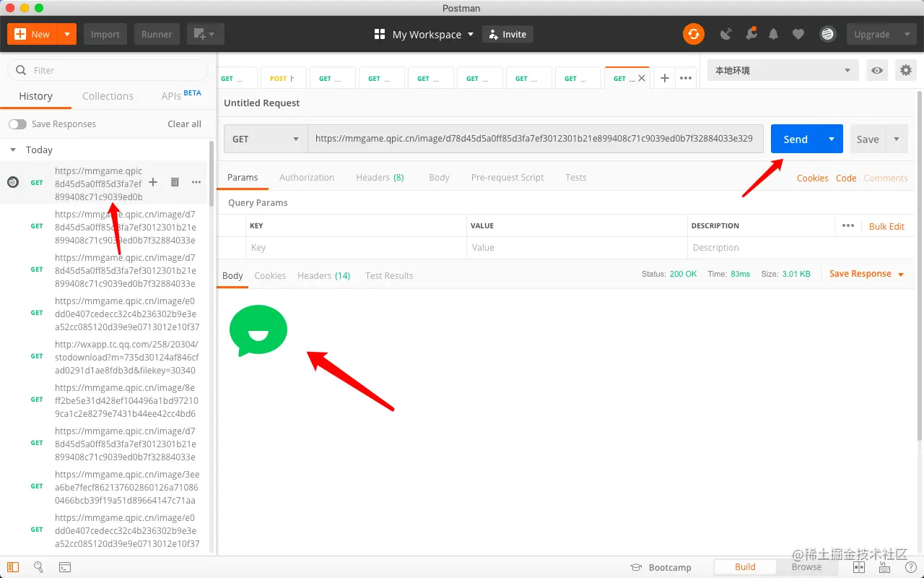Open response Headers (14) tab
The height and width of the screenshot is (578, 924).
323,275
